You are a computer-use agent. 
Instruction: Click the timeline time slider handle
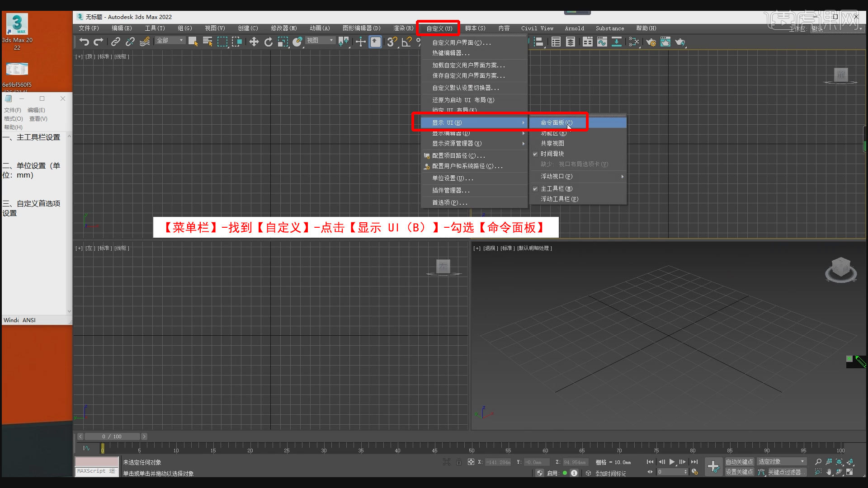click(x=103, y=449)
